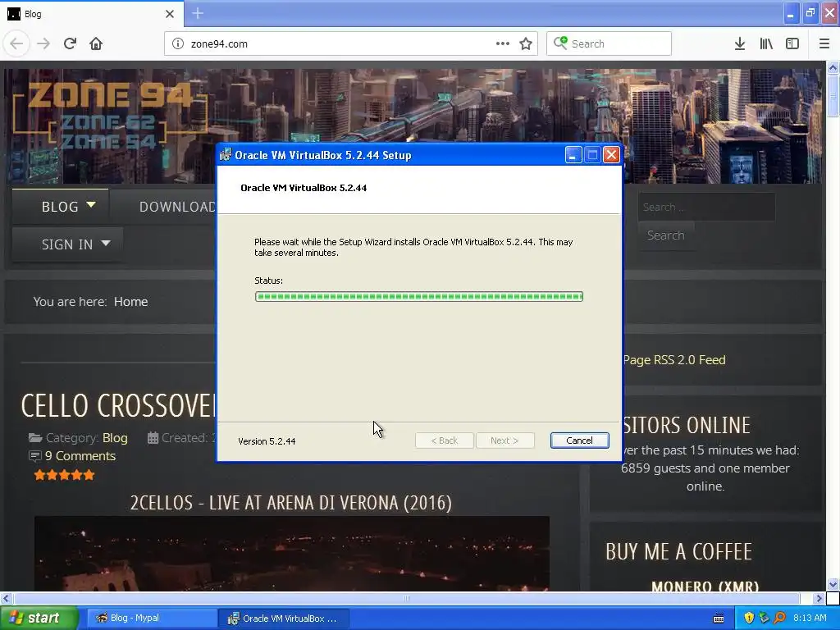Open a new browser tab with plus

(198, 13)
